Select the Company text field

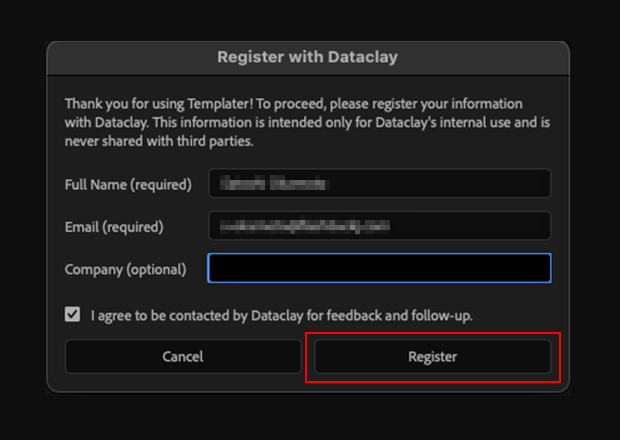(x=379, y=268)
